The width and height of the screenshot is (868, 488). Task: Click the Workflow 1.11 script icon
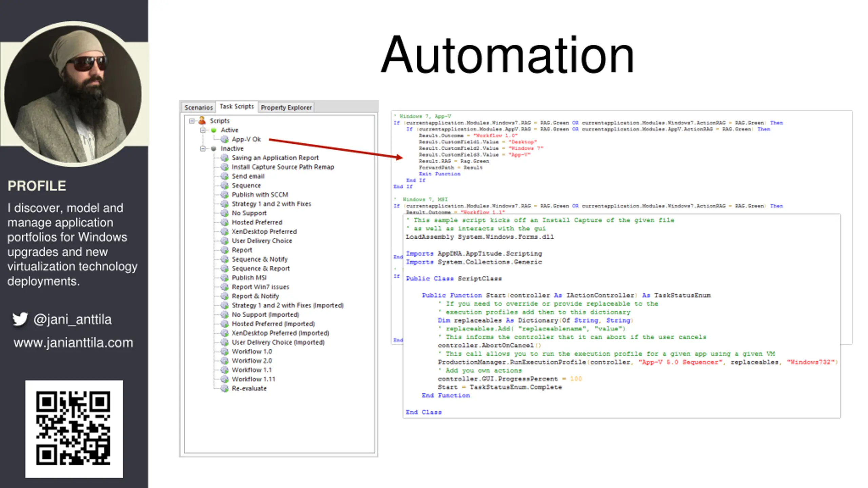pos(224,379)
